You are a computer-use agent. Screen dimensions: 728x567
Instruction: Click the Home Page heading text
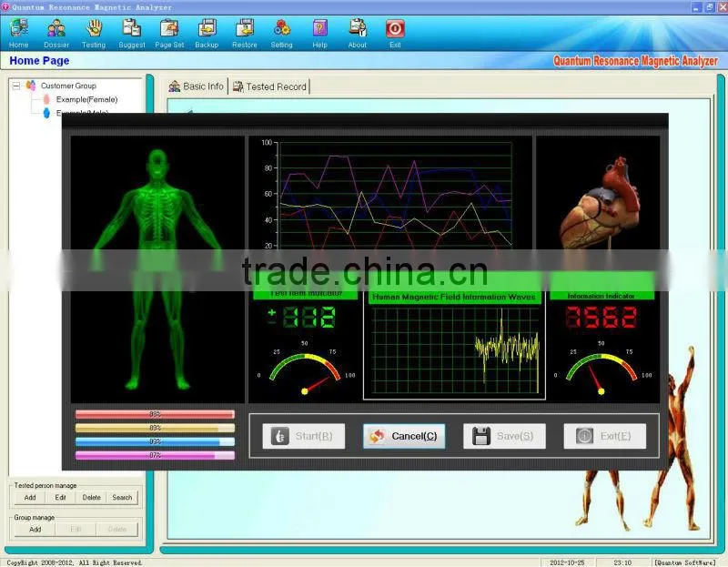coord(39,61)
